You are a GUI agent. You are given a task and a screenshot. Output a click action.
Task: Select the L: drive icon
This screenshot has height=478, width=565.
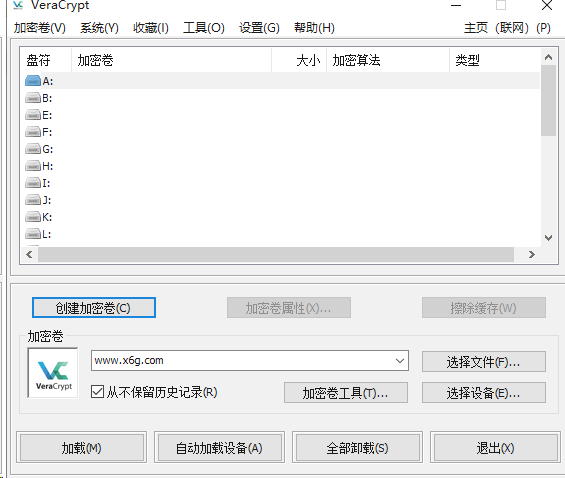(33, 234)
